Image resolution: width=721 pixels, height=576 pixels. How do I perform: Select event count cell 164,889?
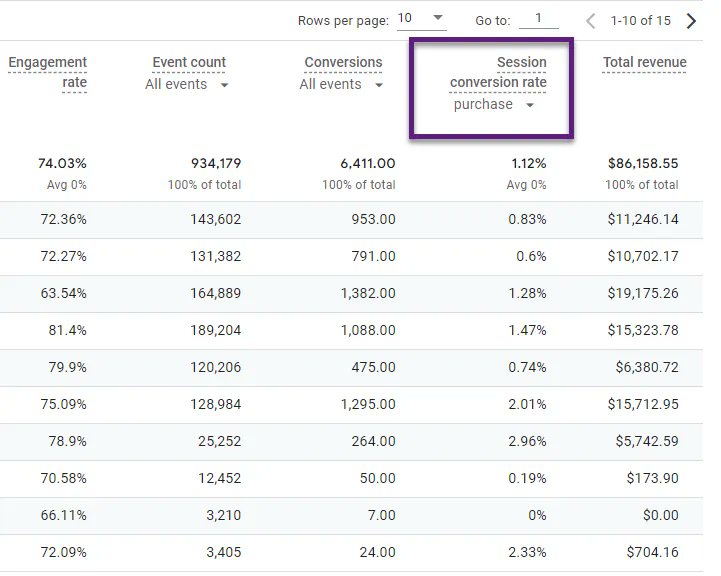pyautogui.click(x=216, y=293)
